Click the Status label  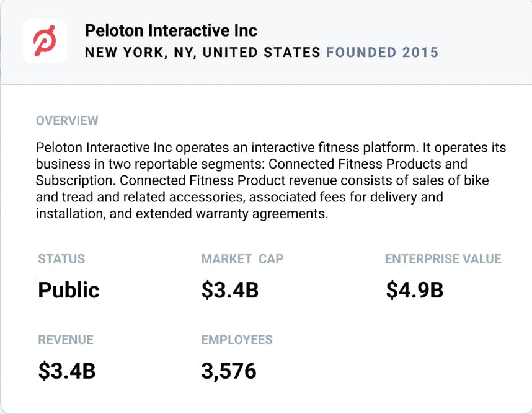click(61, 258)
